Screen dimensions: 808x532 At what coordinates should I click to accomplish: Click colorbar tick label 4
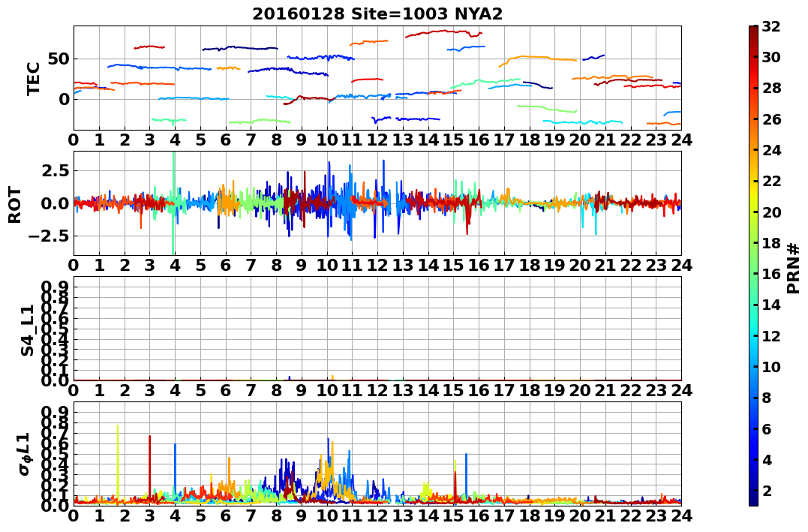tap(766, 459)
